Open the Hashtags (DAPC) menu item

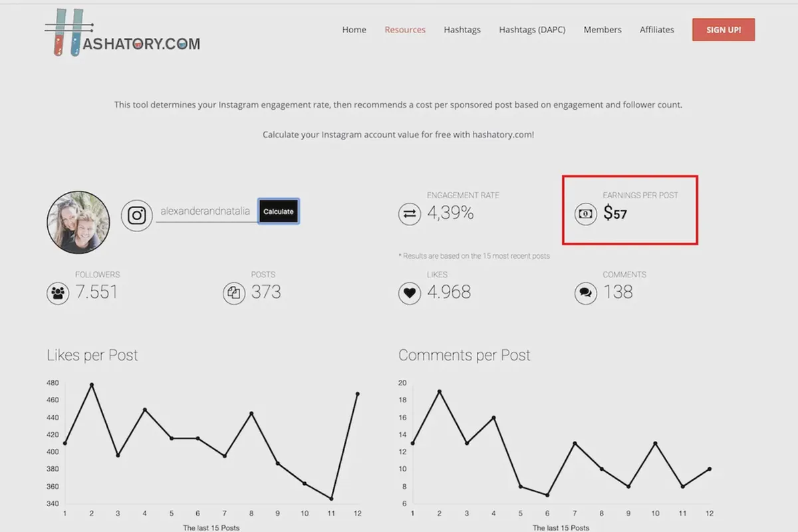(x=532, y=30)
